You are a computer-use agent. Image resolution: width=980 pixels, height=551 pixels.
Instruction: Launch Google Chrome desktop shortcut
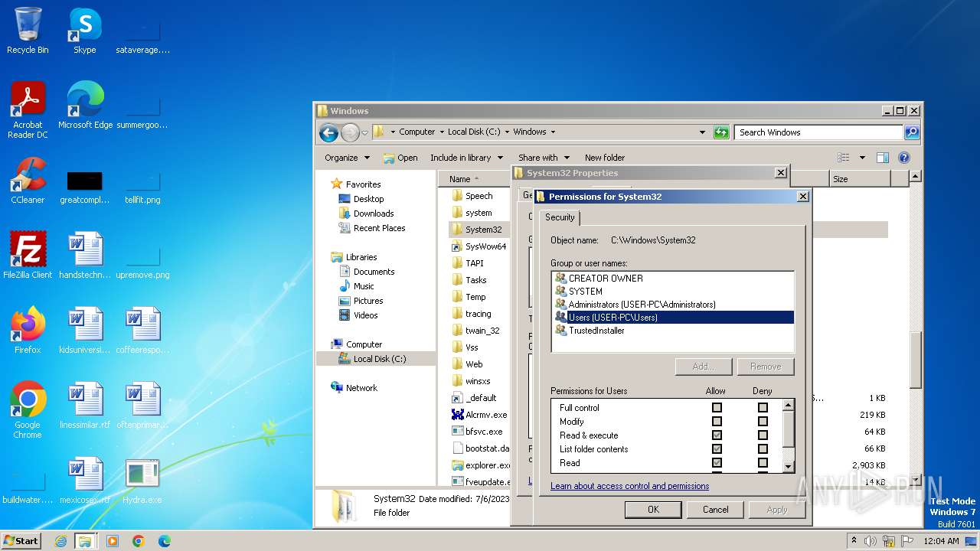pyautogui.click(x=28, y=410)
